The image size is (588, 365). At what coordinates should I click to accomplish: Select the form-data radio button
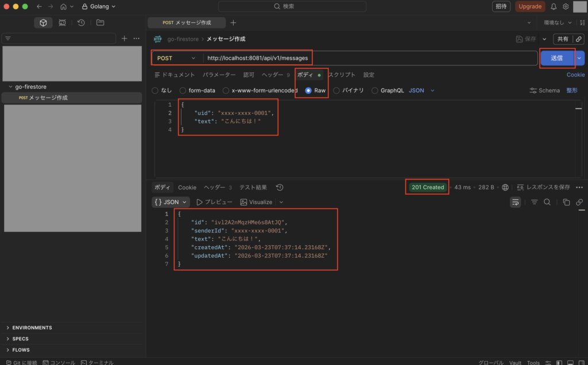click(x=183, y=91)
